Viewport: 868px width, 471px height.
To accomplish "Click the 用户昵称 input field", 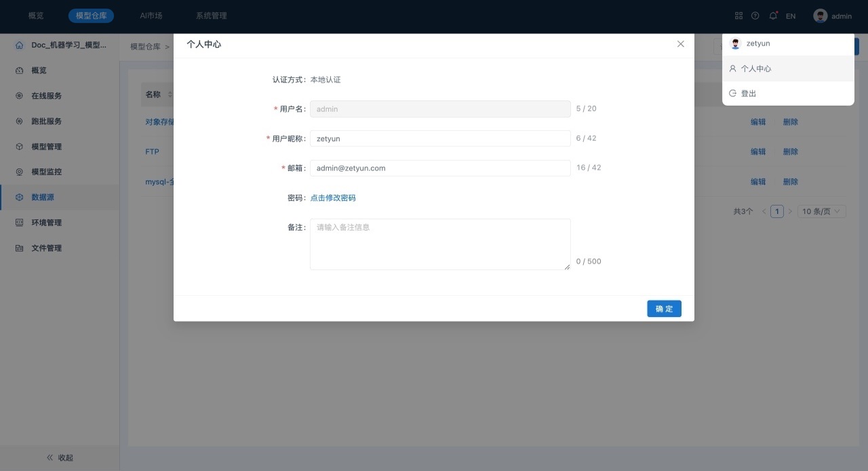I will [x=439, y=138].
